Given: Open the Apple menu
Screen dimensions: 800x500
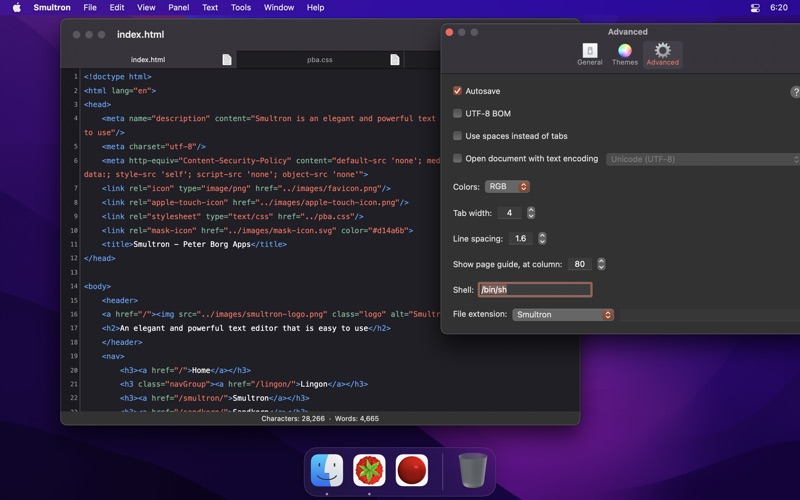Looking at the screenshot, I should (17, 8).
